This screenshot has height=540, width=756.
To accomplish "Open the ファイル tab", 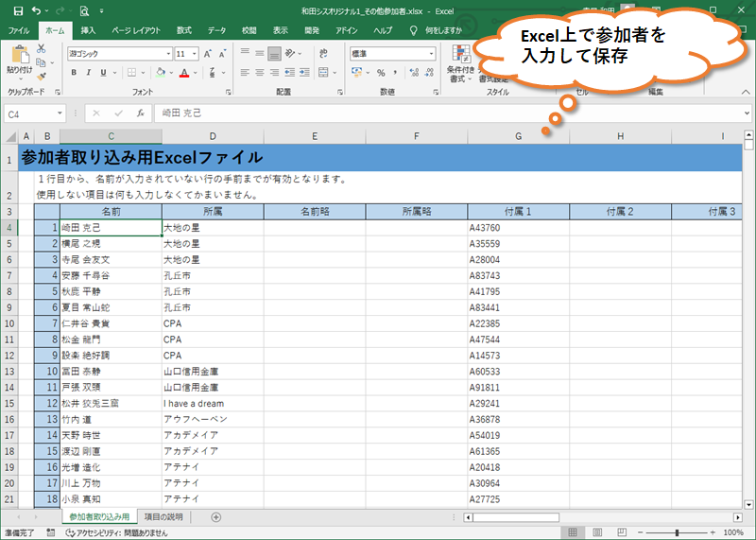I will pos(19,30).
